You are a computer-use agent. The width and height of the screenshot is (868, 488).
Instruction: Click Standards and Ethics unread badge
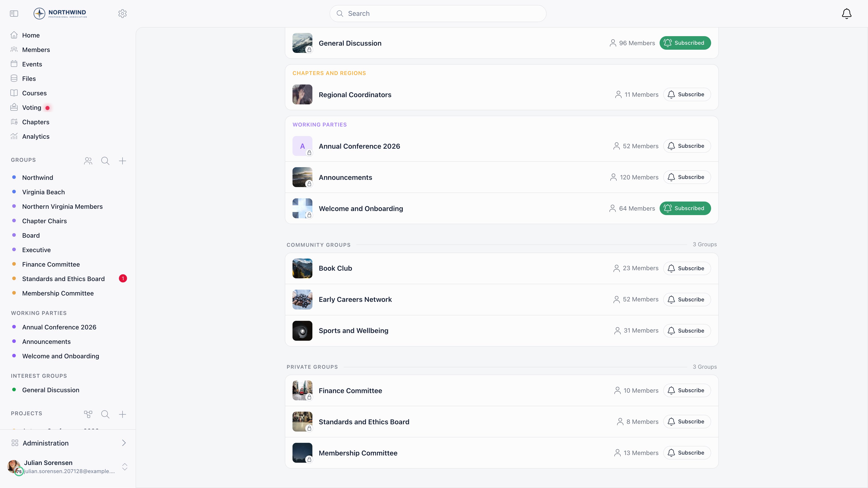123,279
